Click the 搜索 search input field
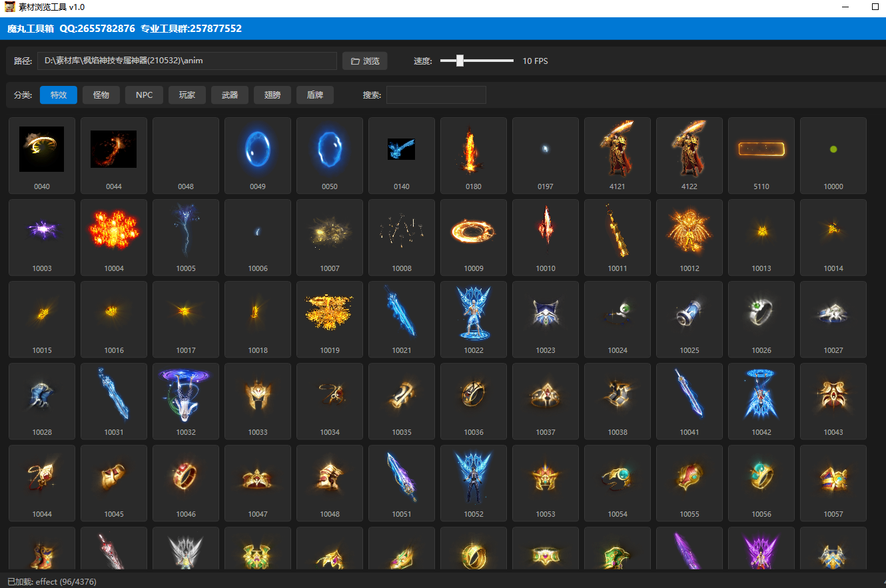This screenshot has width=886, height=588. [436, 95]
